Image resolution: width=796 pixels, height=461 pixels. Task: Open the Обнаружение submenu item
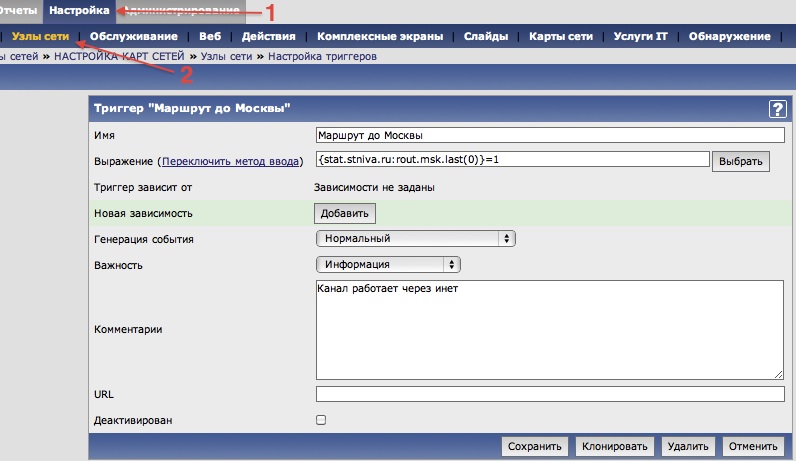728,37
